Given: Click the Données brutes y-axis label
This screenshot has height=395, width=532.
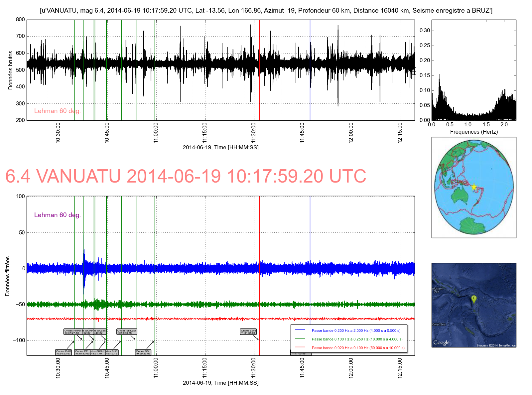Looking at the screenshot, I should 10,70.
